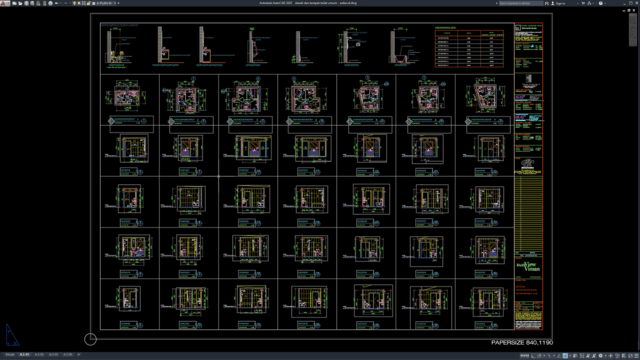Open the workspace switching gear icon
Screen dimensions: 640x360
coord(600,356)
